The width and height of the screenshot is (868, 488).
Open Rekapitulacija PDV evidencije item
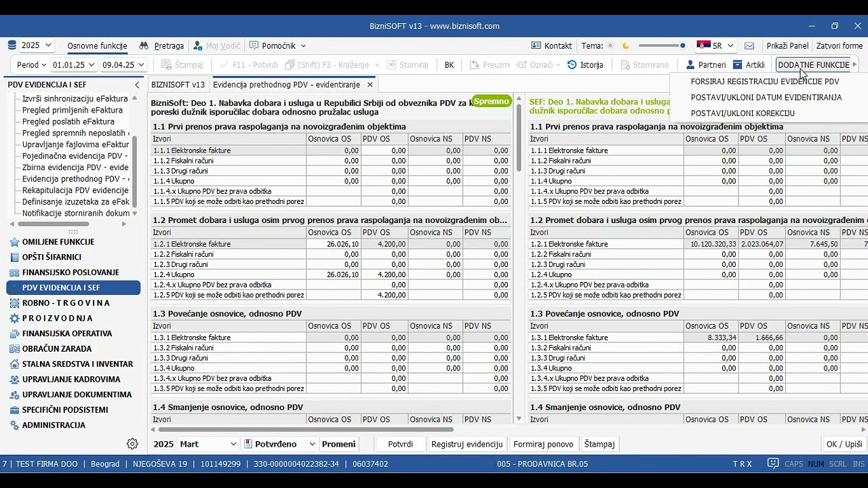(75, 190)
